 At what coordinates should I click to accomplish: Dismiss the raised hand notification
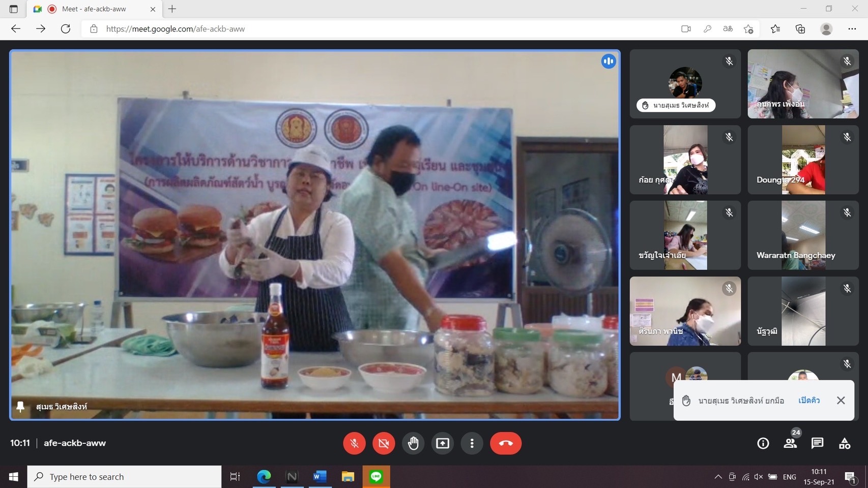coord(841,401)
